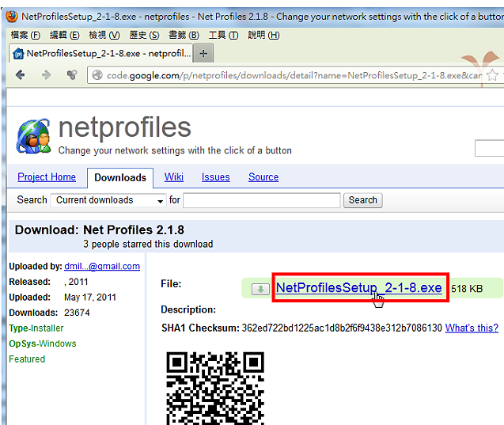Click the Featured label
Image resolution: width=504 pixels, height=425 pixels.
[x=27, y=359]
